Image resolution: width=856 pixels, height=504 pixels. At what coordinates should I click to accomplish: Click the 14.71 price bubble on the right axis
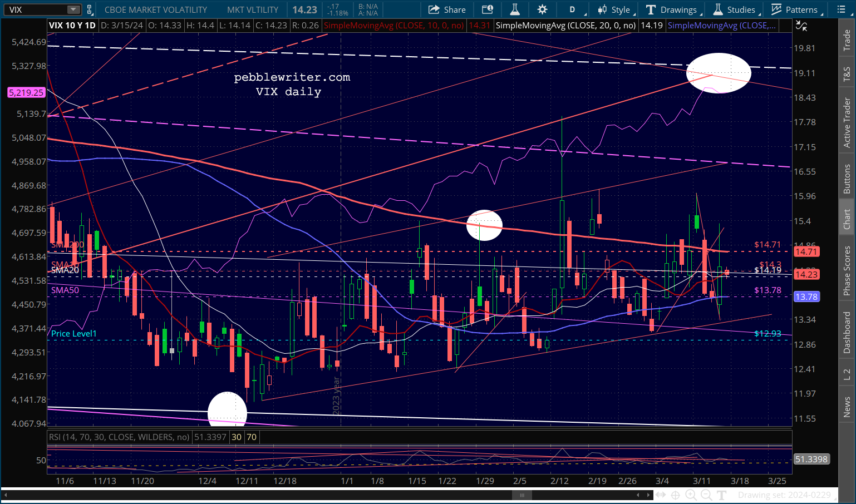point(806,252)
